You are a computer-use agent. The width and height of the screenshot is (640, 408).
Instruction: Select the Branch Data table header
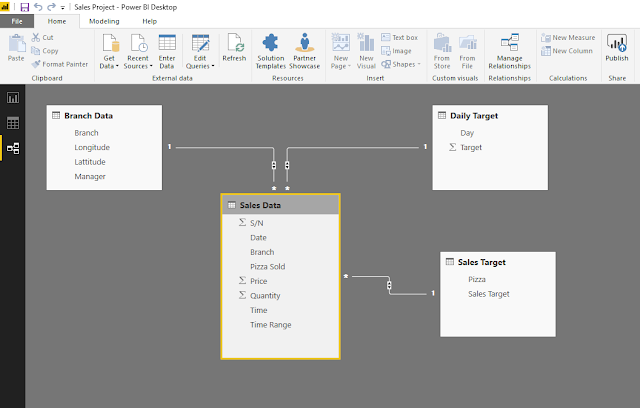point(104,115)
